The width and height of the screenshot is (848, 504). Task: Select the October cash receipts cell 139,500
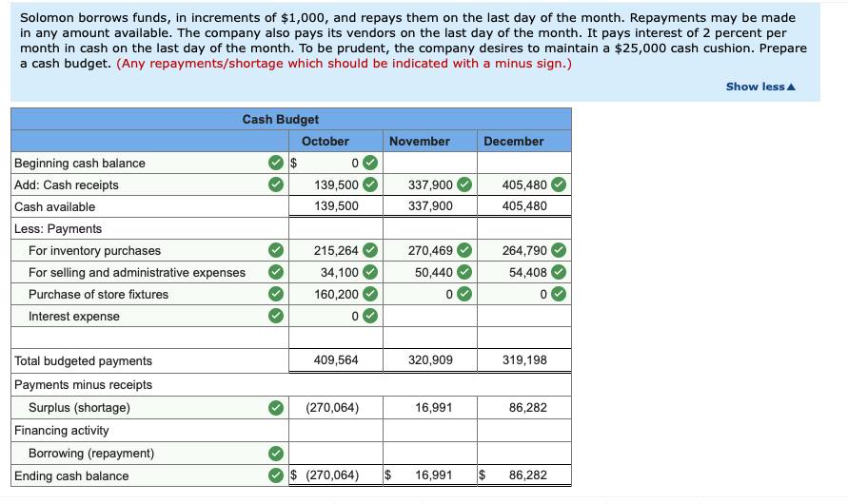point(336,184)
